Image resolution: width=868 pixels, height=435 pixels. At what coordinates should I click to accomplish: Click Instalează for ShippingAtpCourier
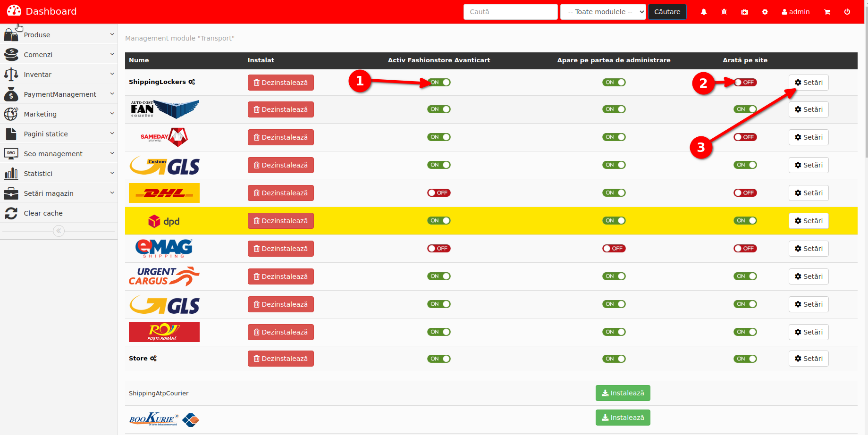pos(623,393)
